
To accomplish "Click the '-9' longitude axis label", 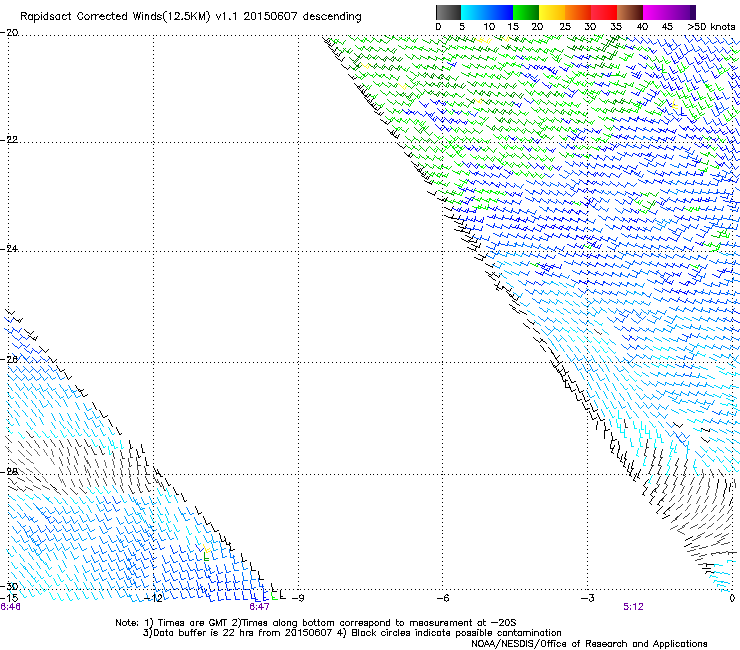I will tap(298, 598).
